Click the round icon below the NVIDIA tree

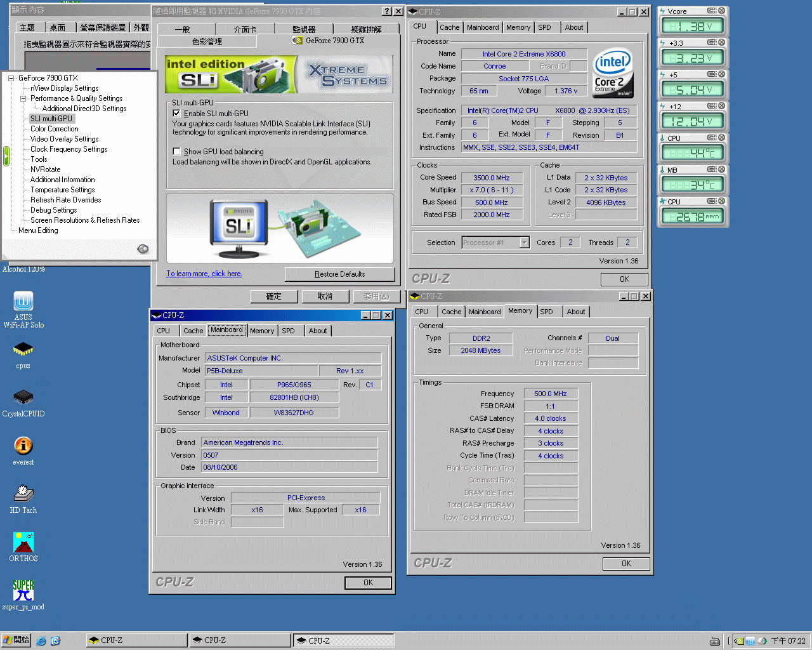pyautogui.click(x=143, y=249)
